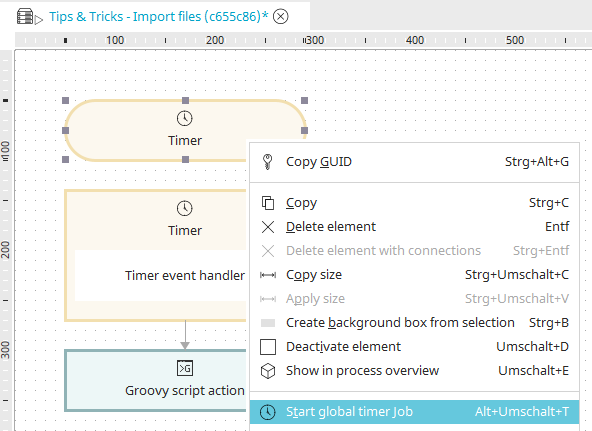
Task: Click the key icon beside Copy GUID
Action: [x=268, y=162]
